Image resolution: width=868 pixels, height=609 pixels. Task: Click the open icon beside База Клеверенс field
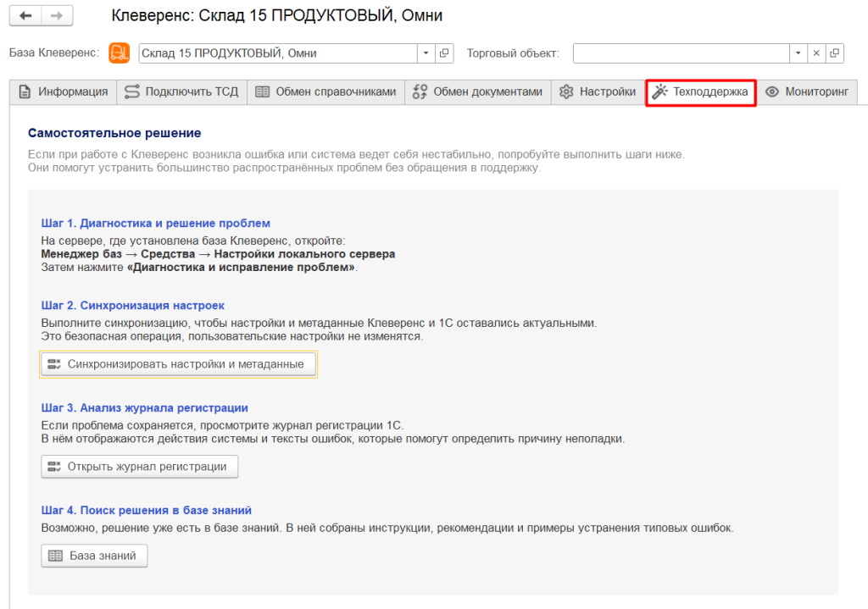pos(442,53)
